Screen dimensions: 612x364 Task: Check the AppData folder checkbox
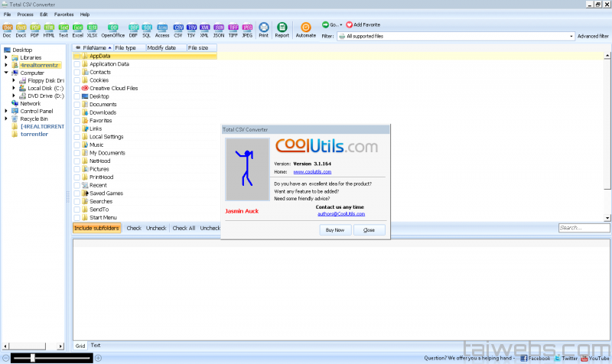coord(76,56)
